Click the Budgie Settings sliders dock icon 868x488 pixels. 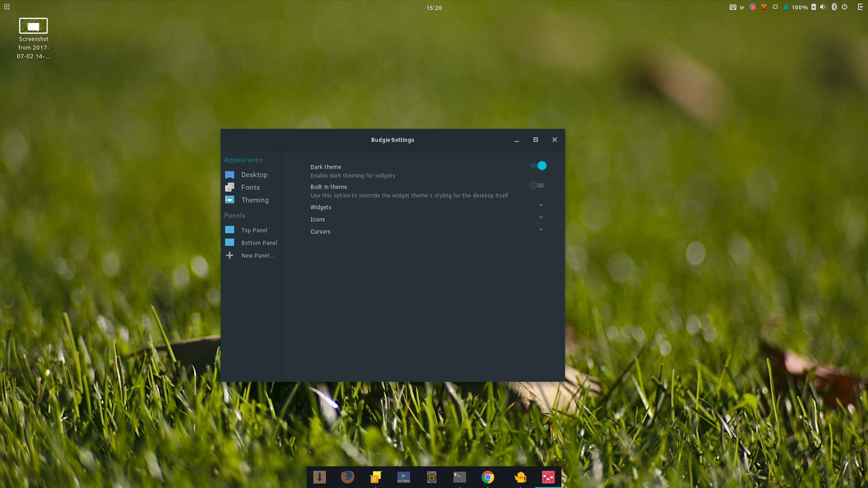click(548, 477)
